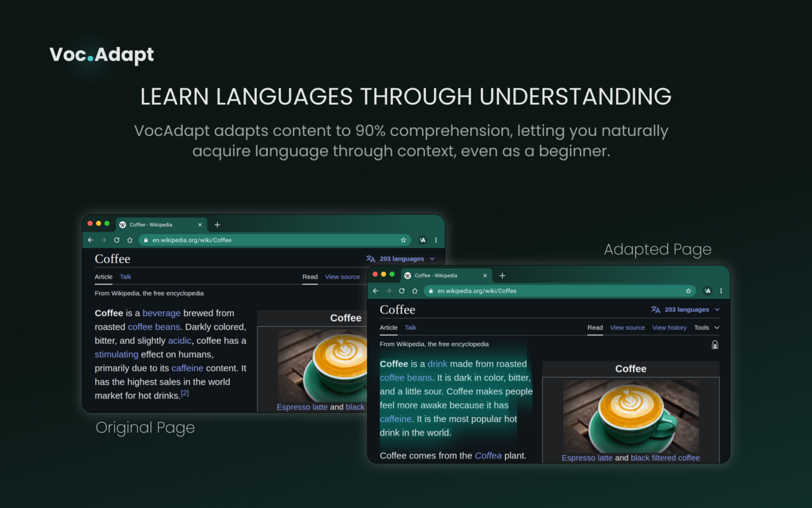Open Chrome's three-dot menu
812x508 pixels.
coord(721,290)
